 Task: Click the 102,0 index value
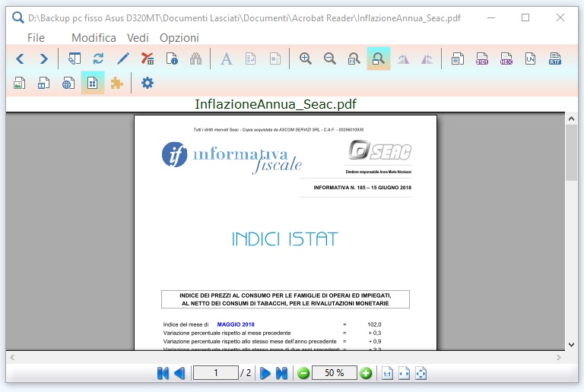click(x=374, y=324)
